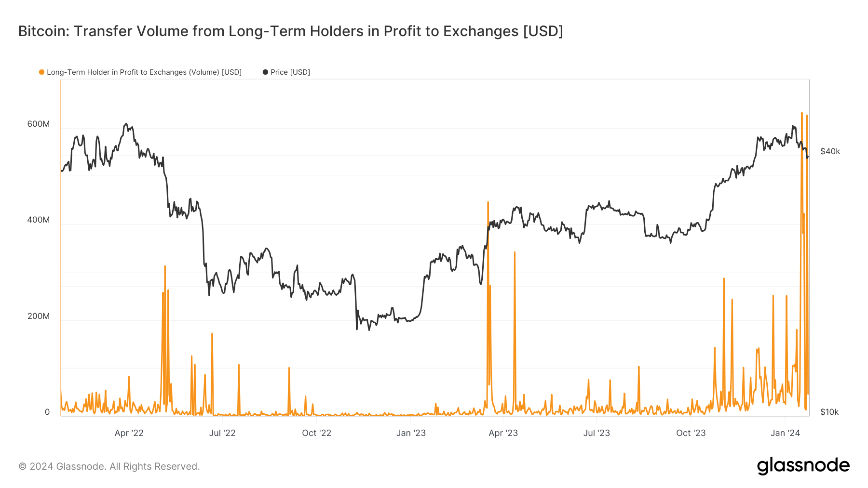The image size is (868, 488).
Task: Toggle the Price [USD] legend label
Action: pyautogui.click(x=290, y=72)
